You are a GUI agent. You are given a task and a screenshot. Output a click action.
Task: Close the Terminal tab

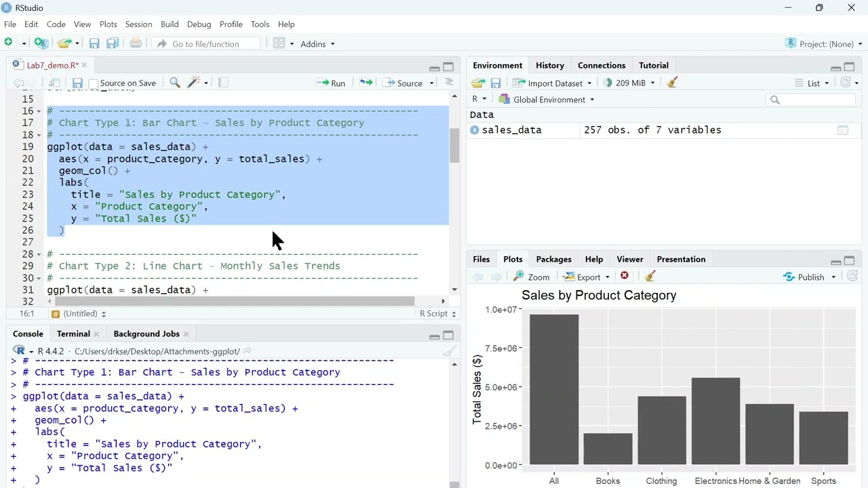point(96,334)
